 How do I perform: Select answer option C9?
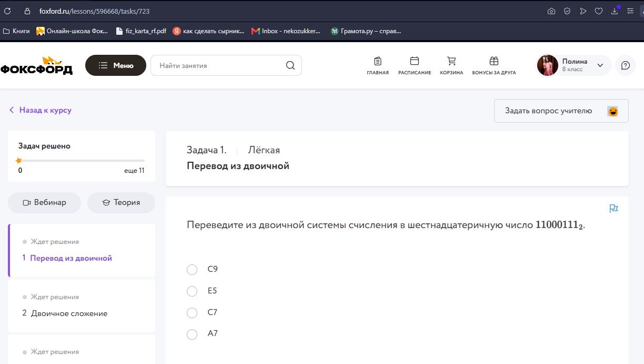point(192,270)
